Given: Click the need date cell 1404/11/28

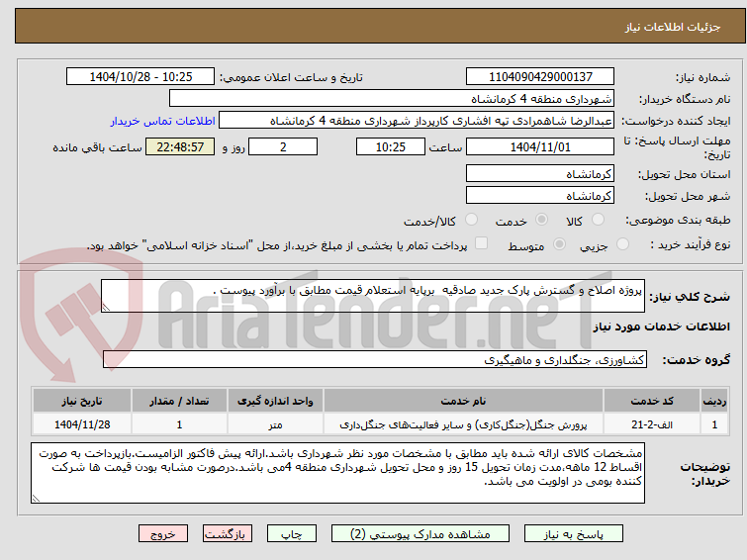Looking at the screenshot, I should point(82,424).
